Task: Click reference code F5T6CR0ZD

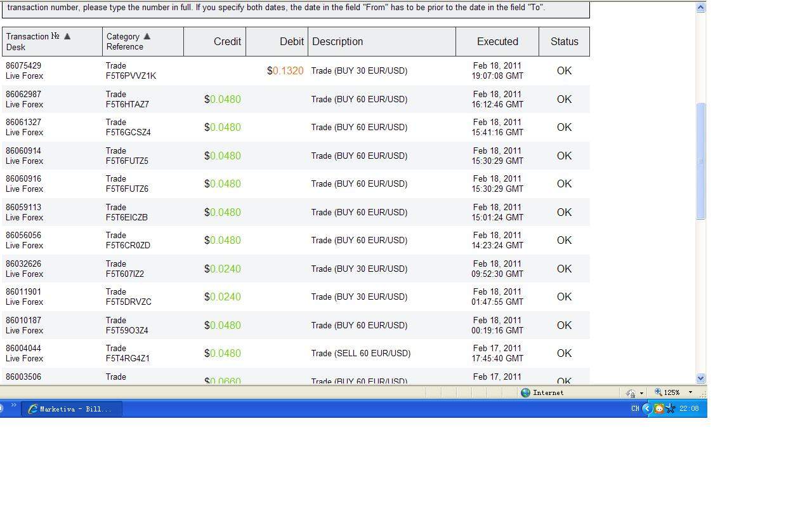Action: pyautogui.click(x=128, y=245)
